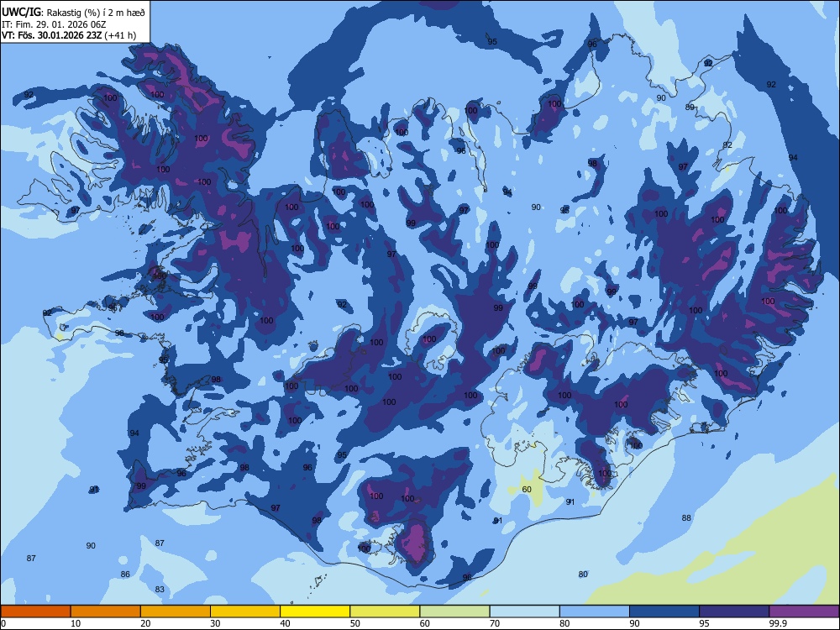Click the bright yellow 40–50 legend swatch

tap(315, 612)
